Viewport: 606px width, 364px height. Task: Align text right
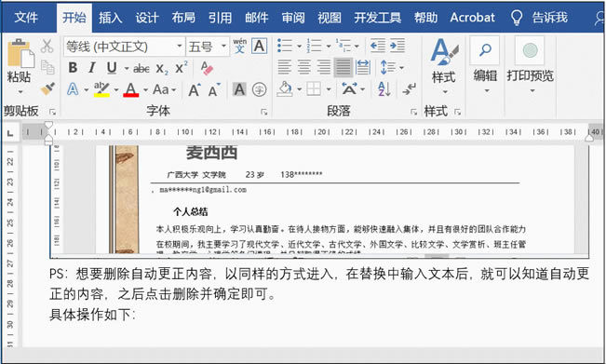click(324, 68)
